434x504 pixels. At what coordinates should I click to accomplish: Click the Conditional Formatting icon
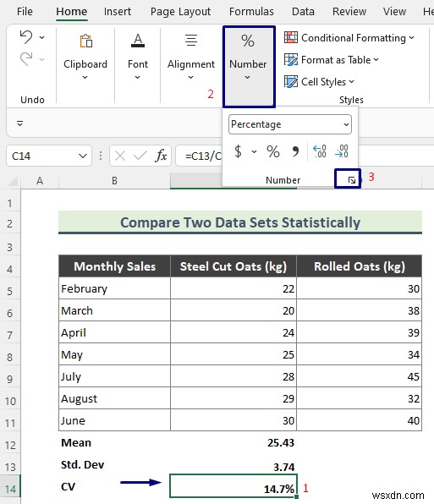[291, 37]
